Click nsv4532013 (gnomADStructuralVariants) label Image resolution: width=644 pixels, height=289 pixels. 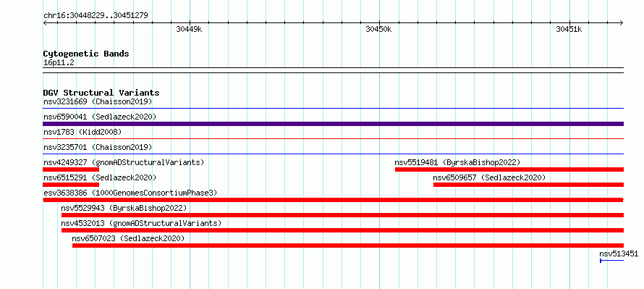tap(141, 223)
